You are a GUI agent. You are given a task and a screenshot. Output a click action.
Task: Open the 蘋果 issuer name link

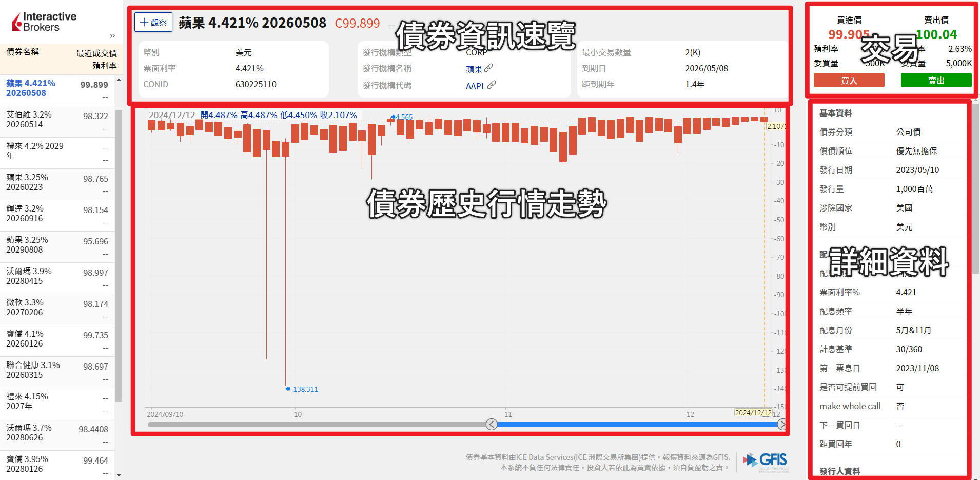pyautogui.click(x=479, y=69)
